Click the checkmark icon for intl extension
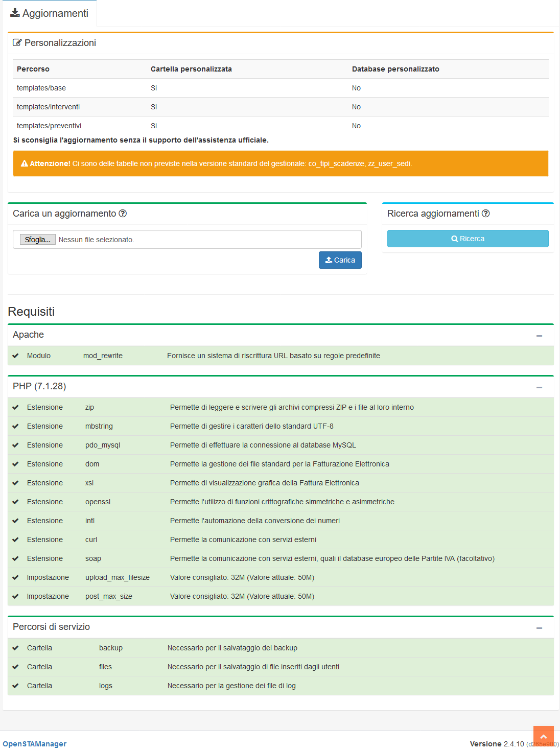This screenshot has width=560, height=751. 15,521
